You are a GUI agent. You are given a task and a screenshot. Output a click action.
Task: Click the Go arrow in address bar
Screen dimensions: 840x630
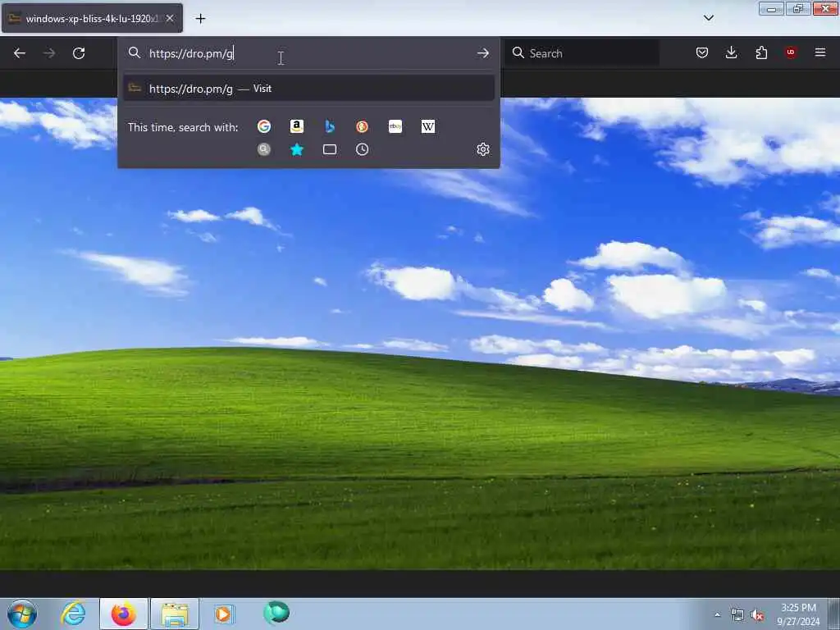482,53
